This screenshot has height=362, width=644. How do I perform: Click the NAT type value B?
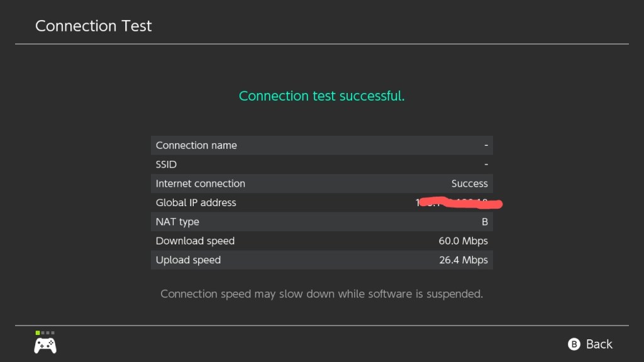pyautogui.click(x=484, y=222)
